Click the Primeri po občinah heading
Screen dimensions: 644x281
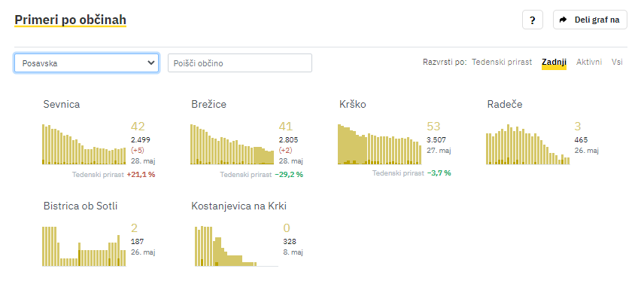pyautogui.click(x=70, y=20)
